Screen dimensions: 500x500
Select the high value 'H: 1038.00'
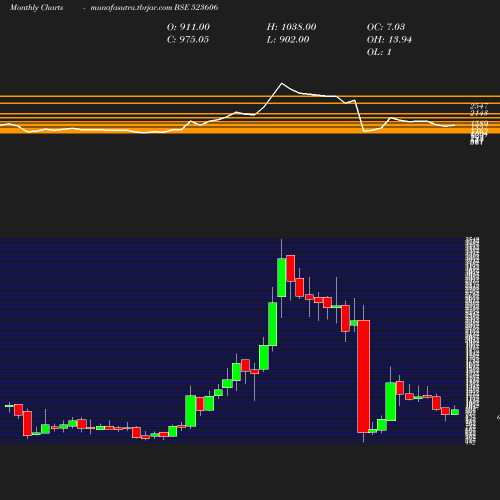click(291, 27)
